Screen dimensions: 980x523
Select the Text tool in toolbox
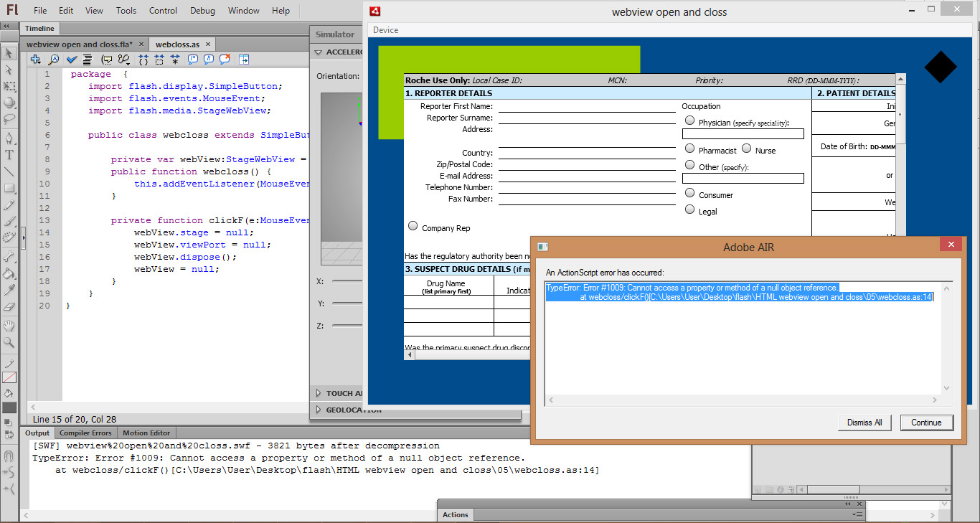click(x=9, y=154)
